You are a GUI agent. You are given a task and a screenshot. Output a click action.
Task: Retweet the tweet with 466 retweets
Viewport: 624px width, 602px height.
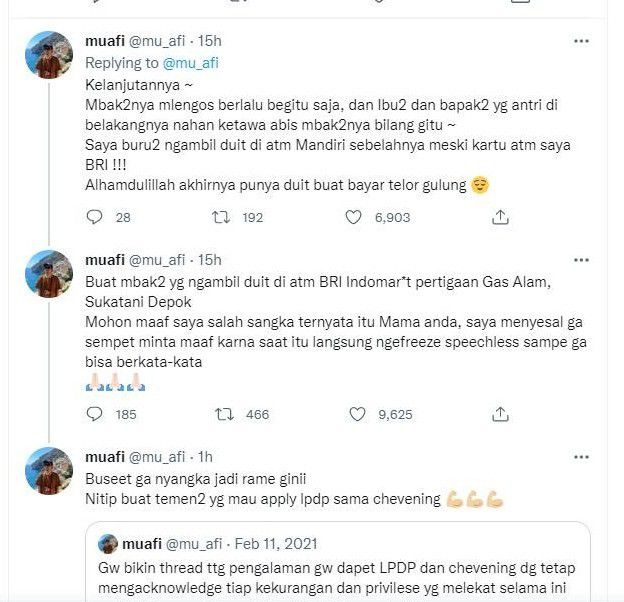[223, 413]
